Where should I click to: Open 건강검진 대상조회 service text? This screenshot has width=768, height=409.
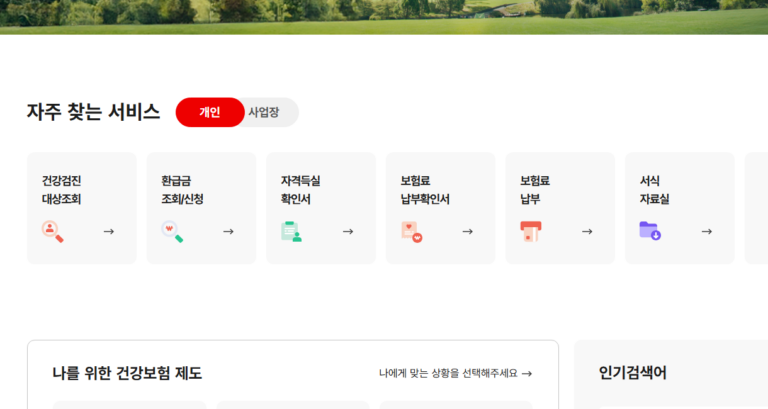(x=61, y=190)
